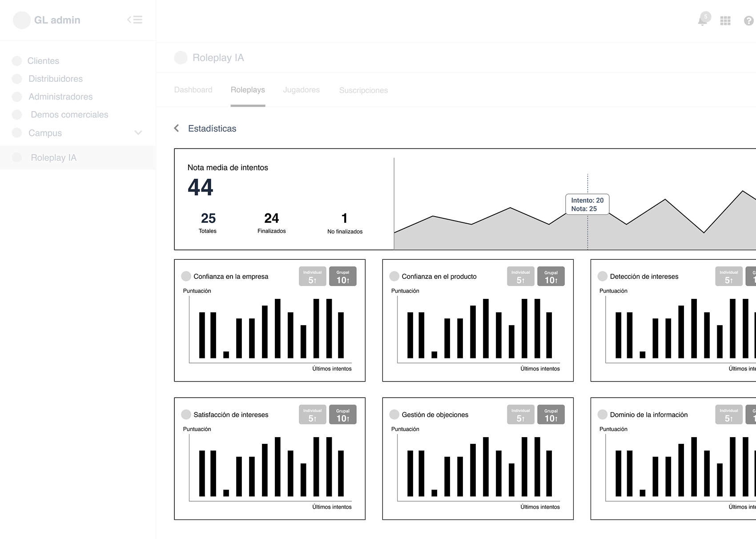Click the Demos comerciales sidebar icon

[17, 115]
